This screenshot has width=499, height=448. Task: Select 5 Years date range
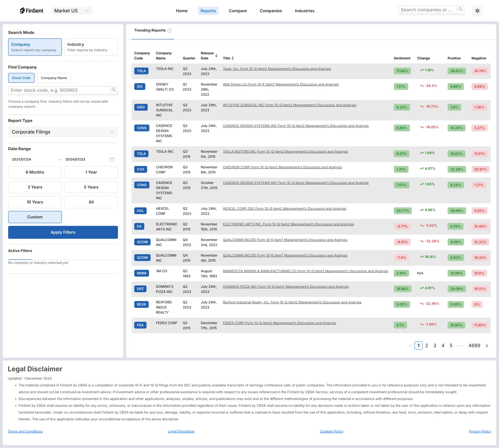click(91, 187)
